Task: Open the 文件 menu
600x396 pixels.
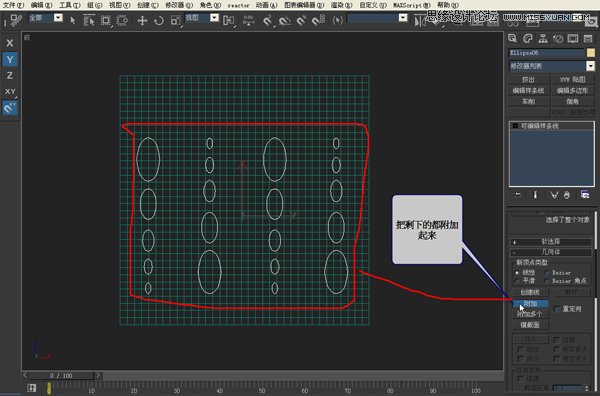Action: pos(13,5)
